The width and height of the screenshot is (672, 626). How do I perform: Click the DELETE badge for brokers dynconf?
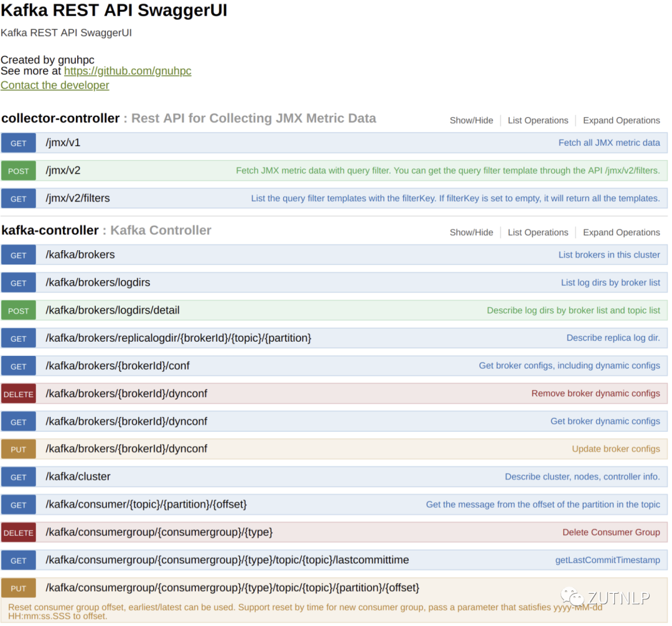[19, 394]
